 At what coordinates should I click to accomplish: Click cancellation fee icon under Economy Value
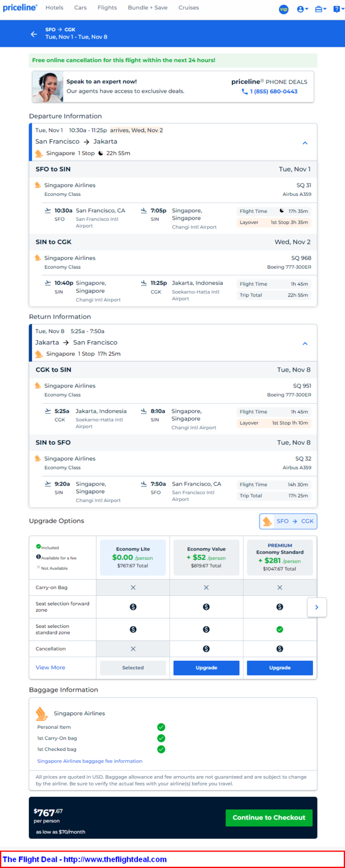(x=206, y=649)
